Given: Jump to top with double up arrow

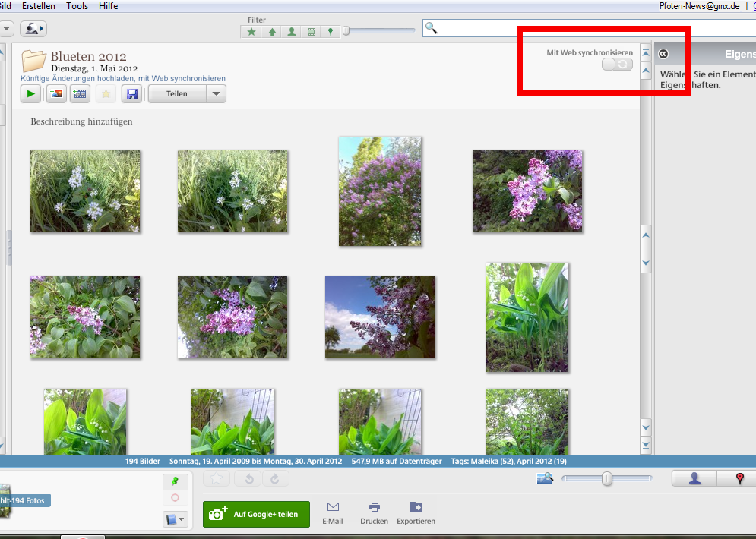Looking at the screenshot, I should pyautogui.click(x=646, y=53).
